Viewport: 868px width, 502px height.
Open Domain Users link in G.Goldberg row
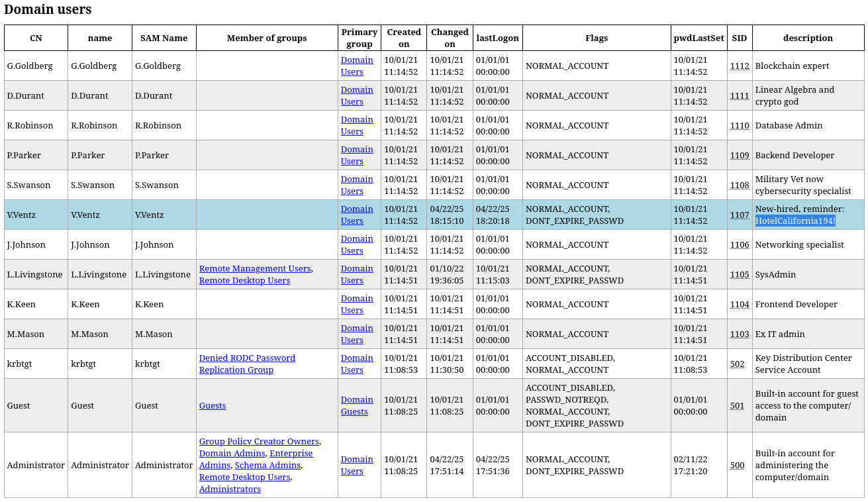click(357, 66)
